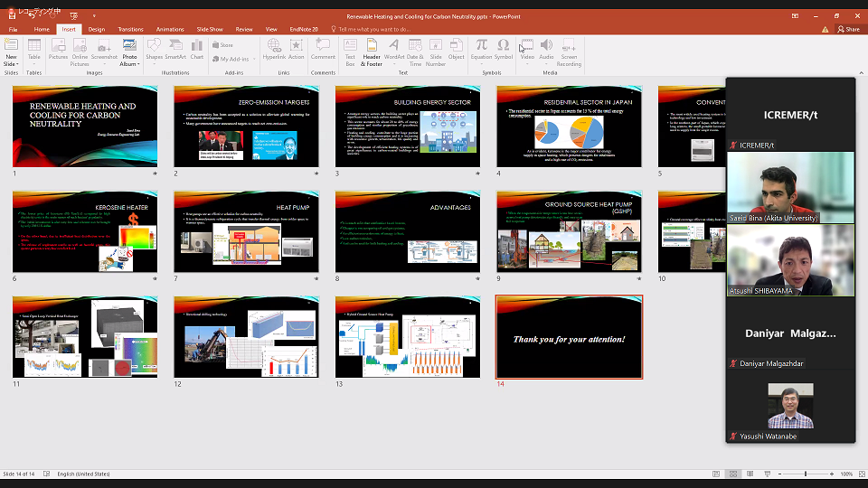Insert Date & Time
This screenshot has width=868, height=488.
pyautogui.click(x=415, y=52)
